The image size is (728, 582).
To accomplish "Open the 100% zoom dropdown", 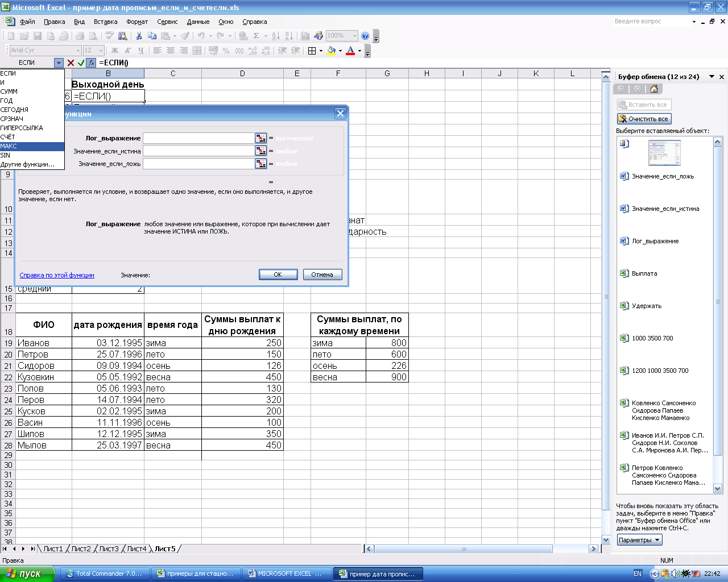I will coord(354,36).
